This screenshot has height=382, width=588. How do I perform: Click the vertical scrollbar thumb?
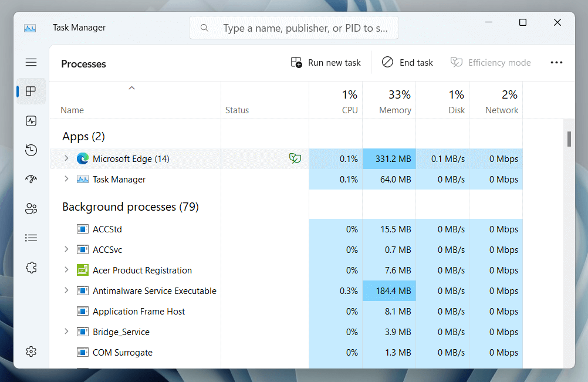click(569, 138)
